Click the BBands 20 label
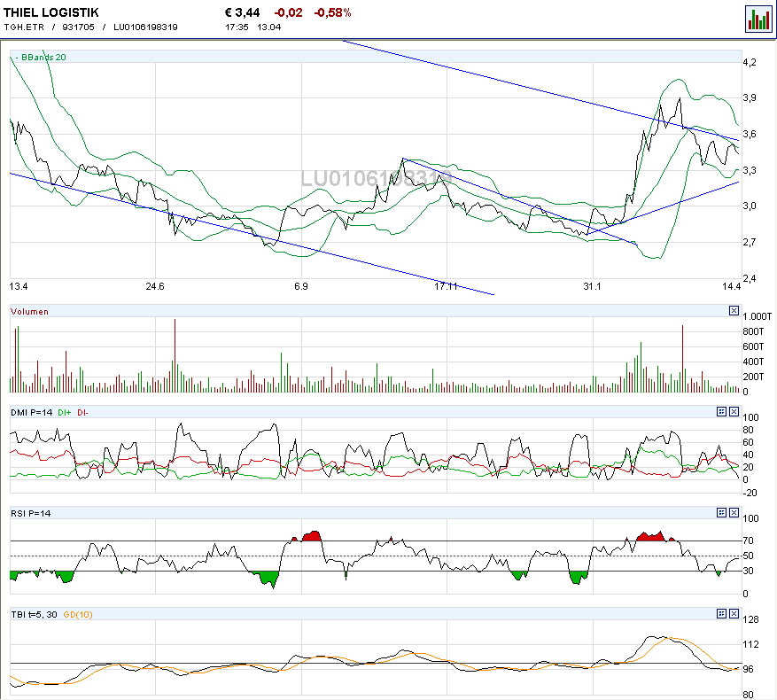Screen dimensions: 777x700 [x=43, y=57]
